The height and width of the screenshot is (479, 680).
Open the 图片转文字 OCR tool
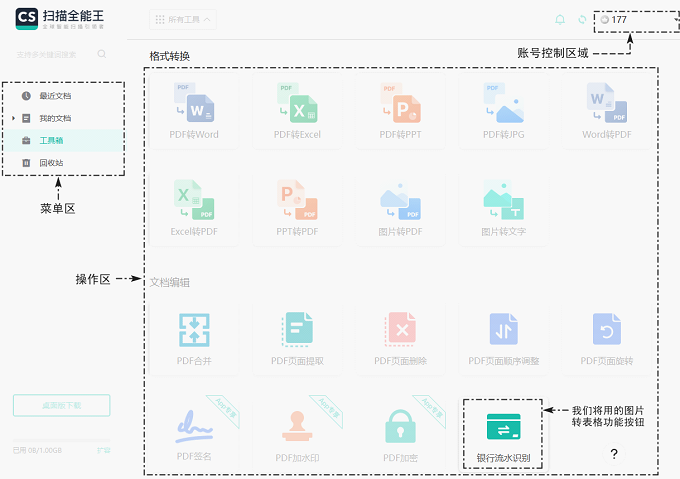pos(503,209)
